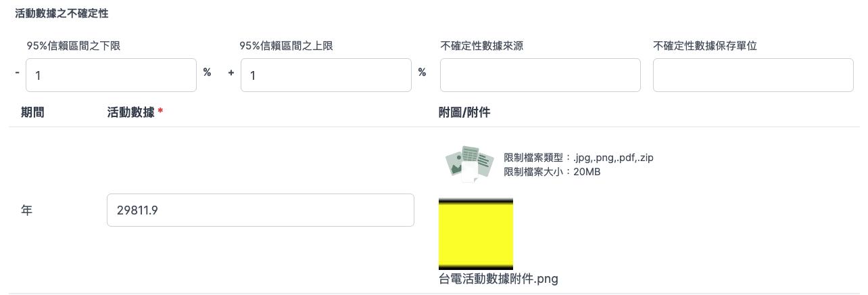Click the 95%信賴區間之上限 label

click(286, 46)
